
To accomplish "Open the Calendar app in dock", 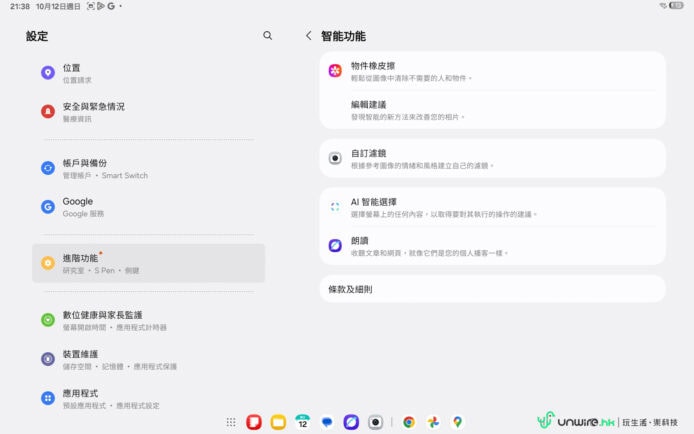I will coord(303,422).
